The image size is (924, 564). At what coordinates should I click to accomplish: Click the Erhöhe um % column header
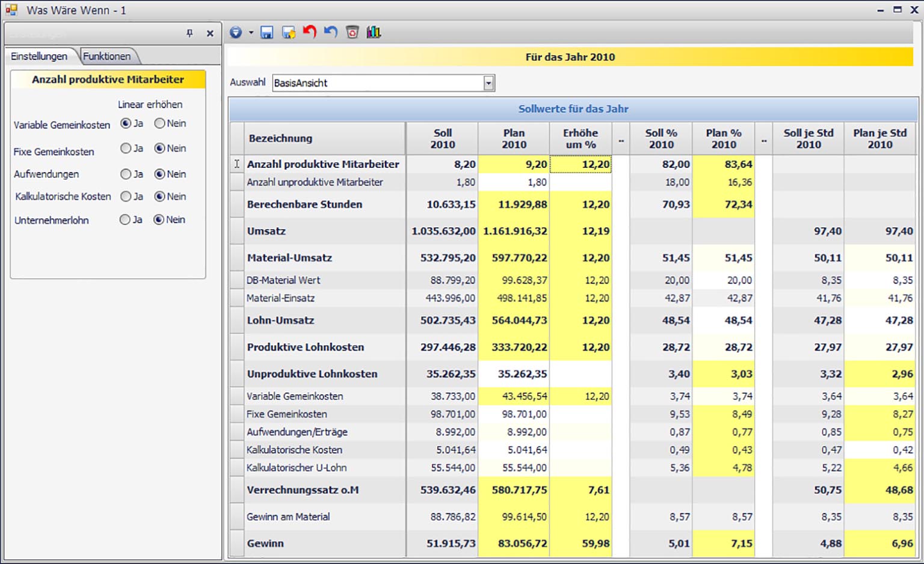580,138
